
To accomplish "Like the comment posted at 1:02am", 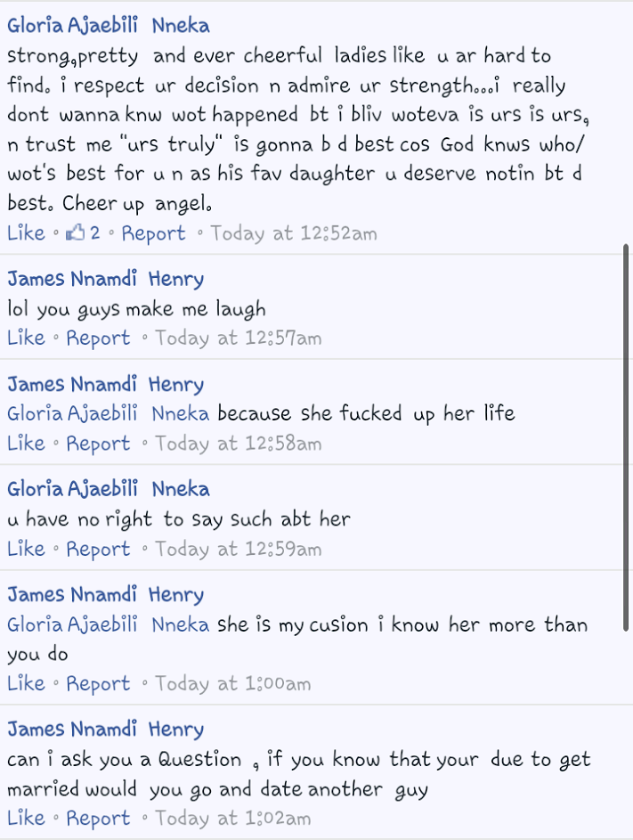I will pyautogui.click(x=26, y=818).
